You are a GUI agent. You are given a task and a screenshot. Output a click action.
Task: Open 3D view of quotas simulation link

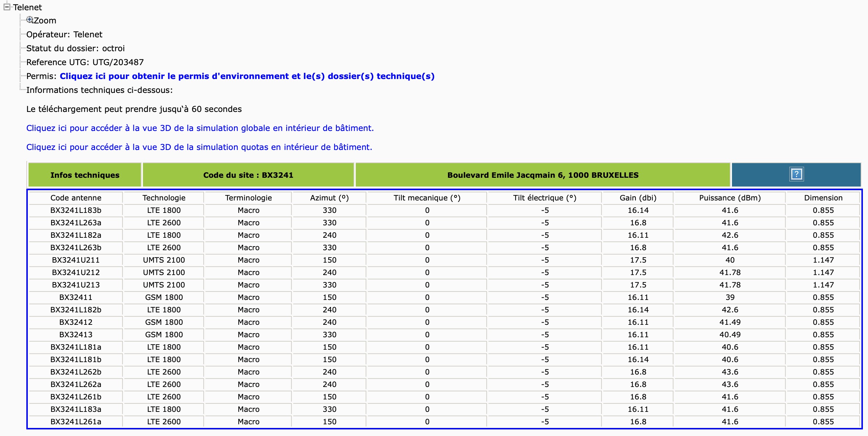tap(199, 147)
